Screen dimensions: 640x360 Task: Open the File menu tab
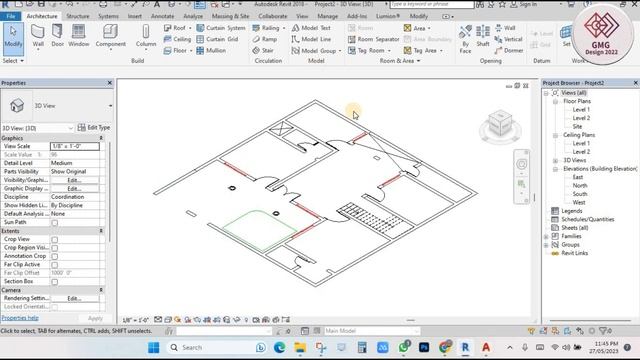(11, 16)
